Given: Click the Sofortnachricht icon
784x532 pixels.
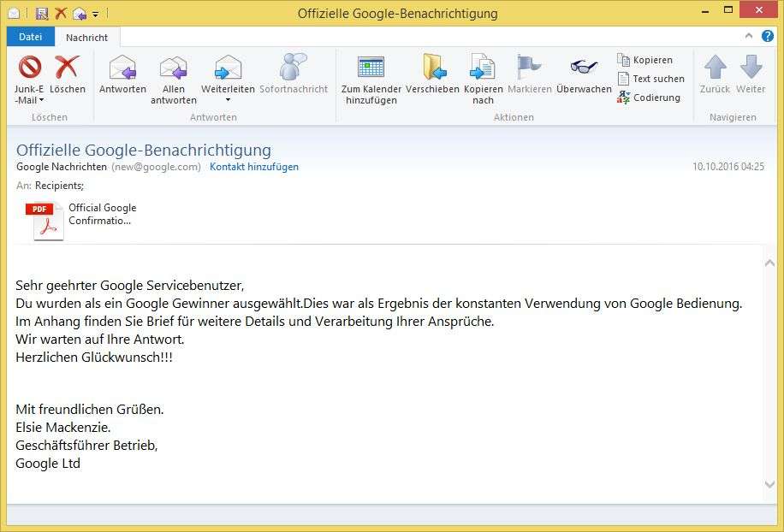Looking at the screenshot, I should coord(293,67).
